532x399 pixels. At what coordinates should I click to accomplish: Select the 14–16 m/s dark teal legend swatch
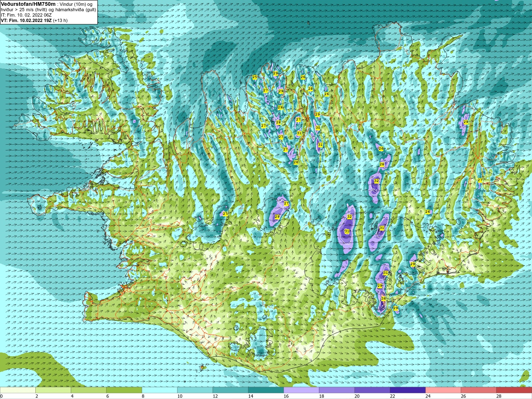(266, 390)
